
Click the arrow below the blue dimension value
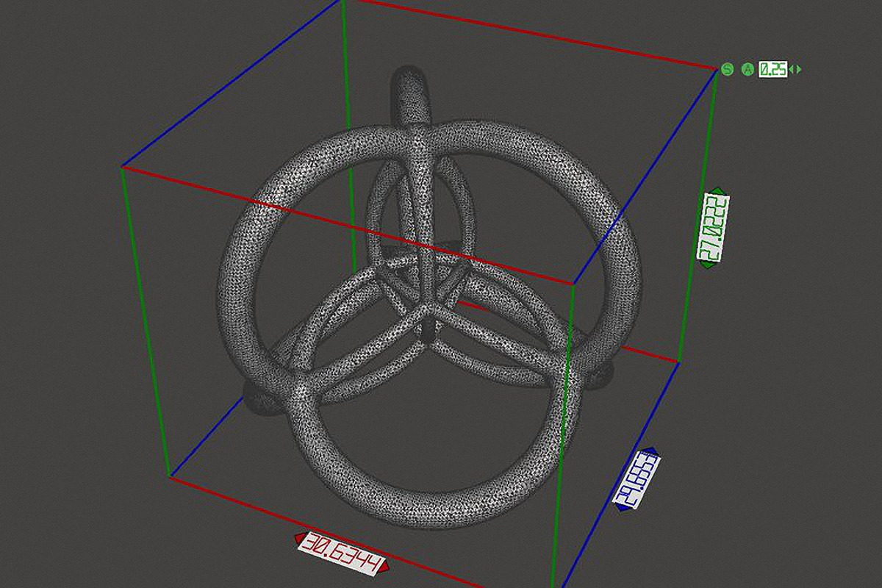coord(623,507)
